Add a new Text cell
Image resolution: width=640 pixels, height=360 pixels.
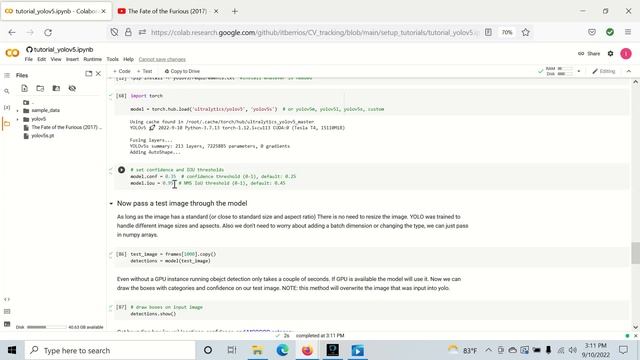pos(144,71)
